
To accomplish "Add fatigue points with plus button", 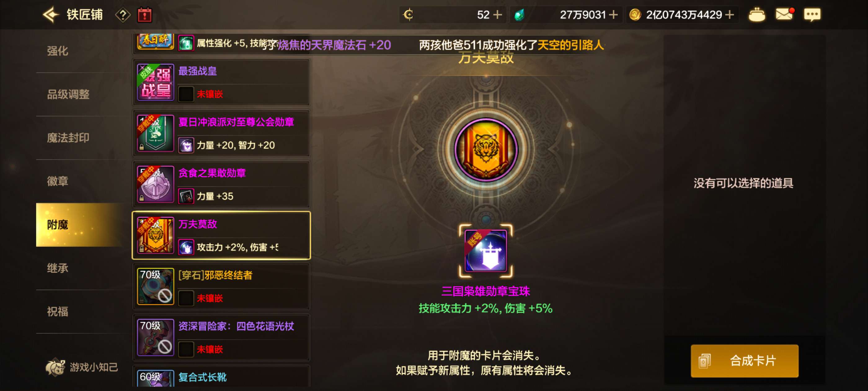I will click(497, 15).
